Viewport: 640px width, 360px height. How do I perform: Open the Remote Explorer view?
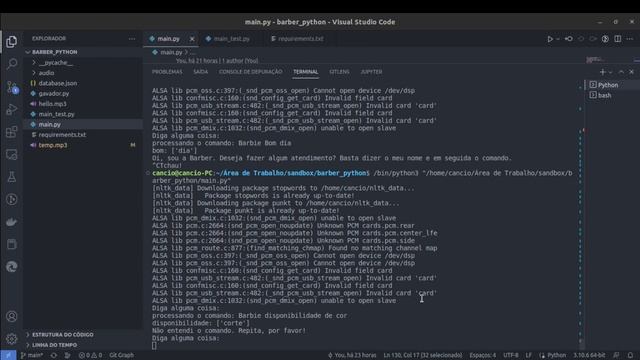click(12, 154)
